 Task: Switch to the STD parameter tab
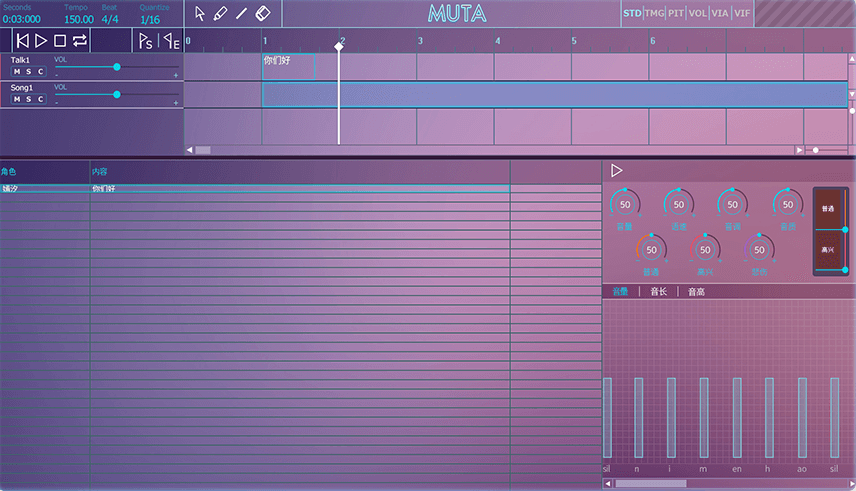pos(632,13)
